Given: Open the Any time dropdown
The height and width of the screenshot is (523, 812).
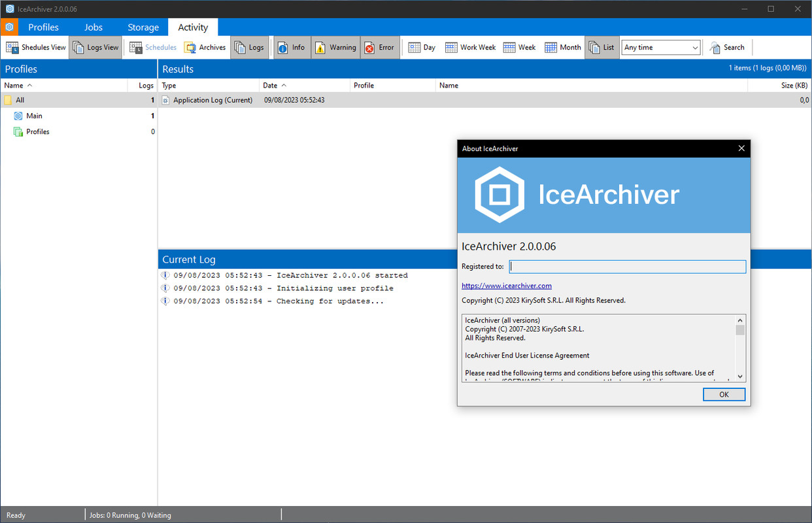Looking at the screenshot, I should coord(661,47).
